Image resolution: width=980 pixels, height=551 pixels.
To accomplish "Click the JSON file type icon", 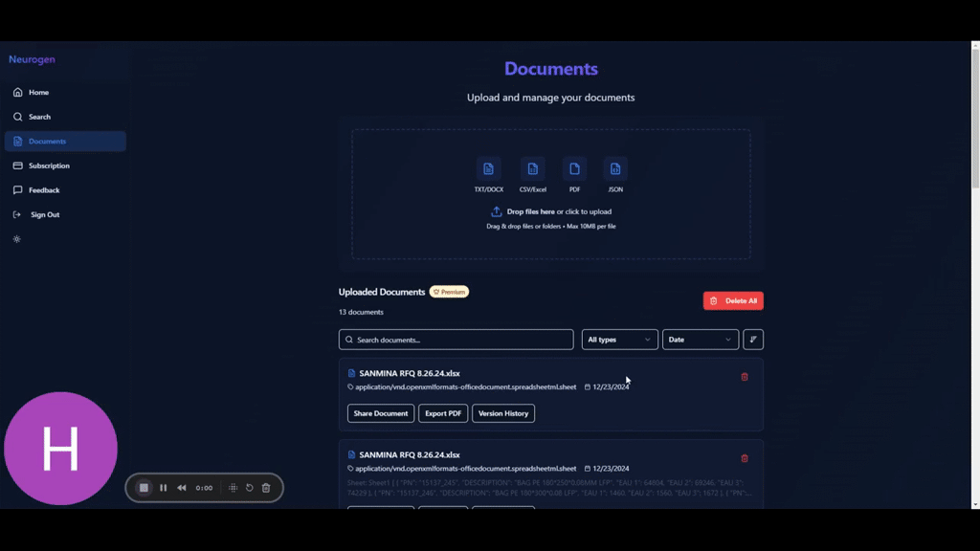I will click(x=615, y=169).
